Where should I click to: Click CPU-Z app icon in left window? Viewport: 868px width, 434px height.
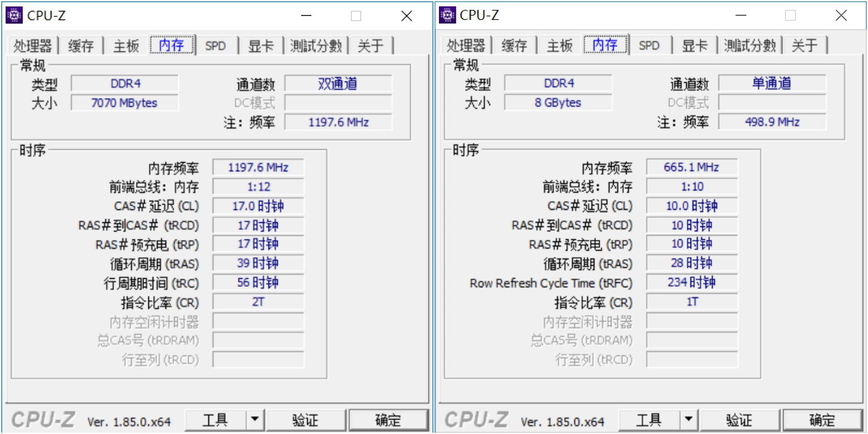(x=14, y=16)
